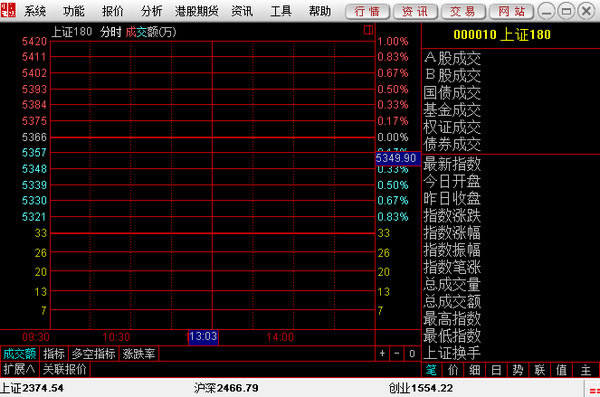The image size is (600, 397).
Task: Switch to the 细 tab
Action: 474,370
